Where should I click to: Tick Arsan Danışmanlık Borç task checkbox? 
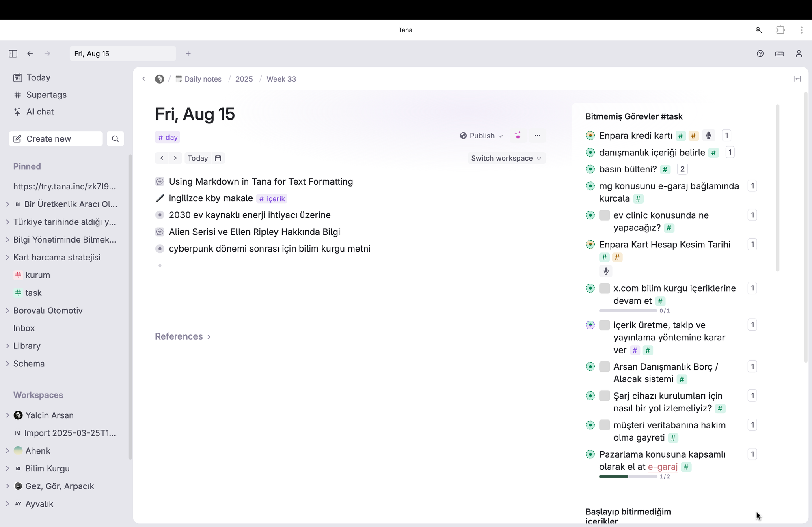[x=605, y=367]
